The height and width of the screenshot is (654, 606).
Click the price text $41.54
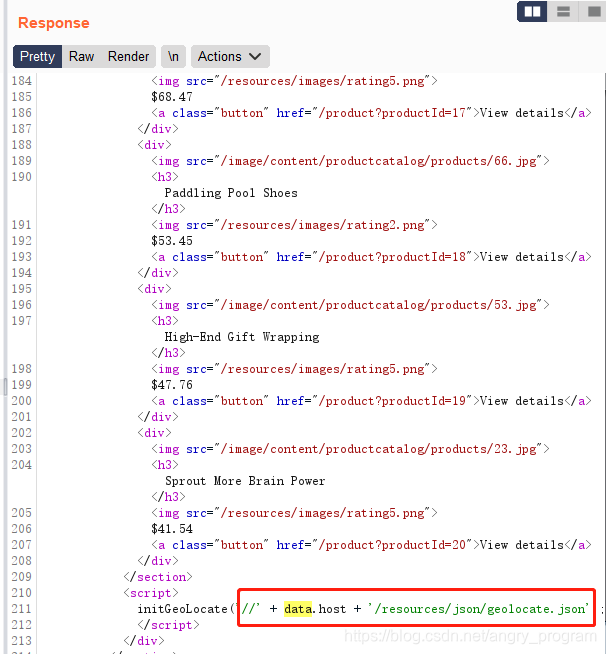tap(172, 529)
